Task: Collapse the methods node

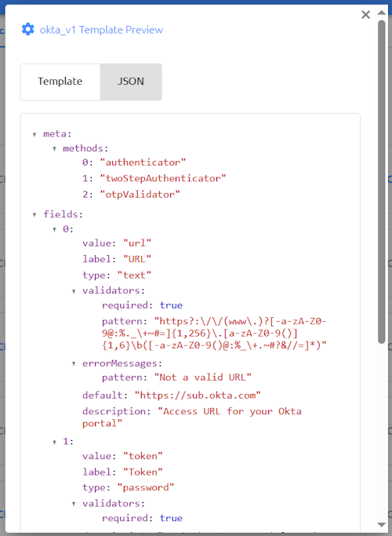Action: (x=54, y=149)
